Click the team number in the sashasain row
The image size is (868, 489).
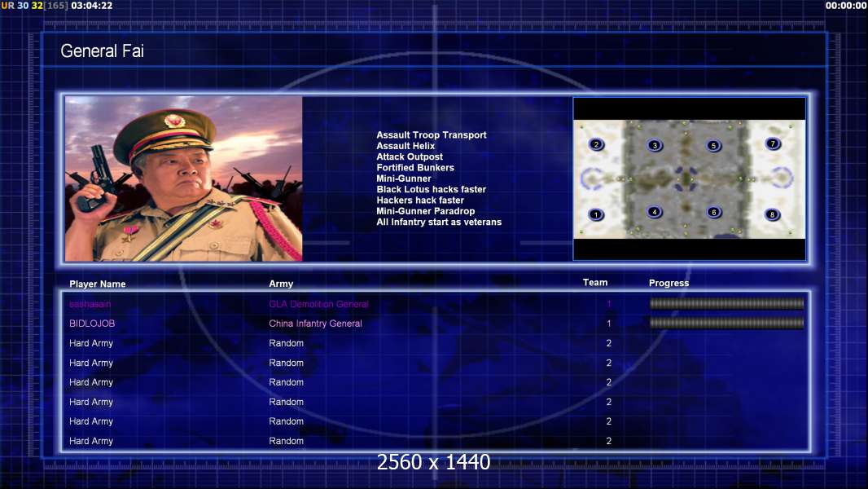click(608, 304)
